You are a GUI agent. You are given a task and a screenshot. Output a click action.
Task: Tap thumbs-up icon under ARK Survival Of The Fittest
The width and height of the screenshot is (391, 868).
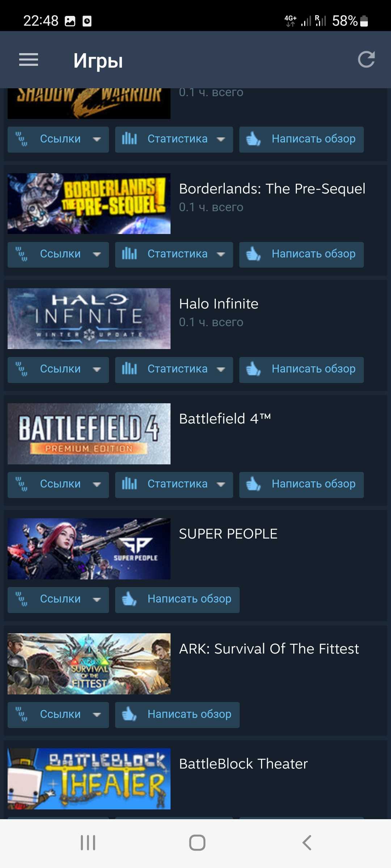129,714
